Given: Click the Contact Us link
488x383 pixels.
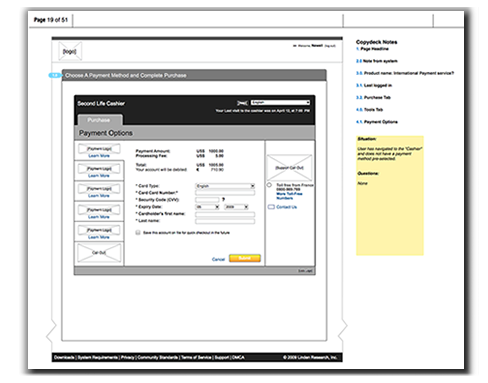Looking at the screenshot, I should (286, 207).
